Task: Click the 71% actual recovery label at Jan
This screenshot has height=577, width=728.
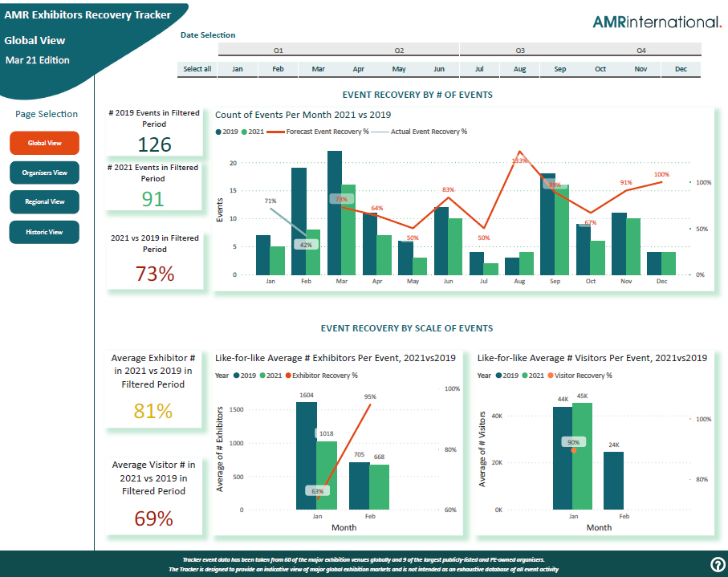Action: tap(270, 201)
